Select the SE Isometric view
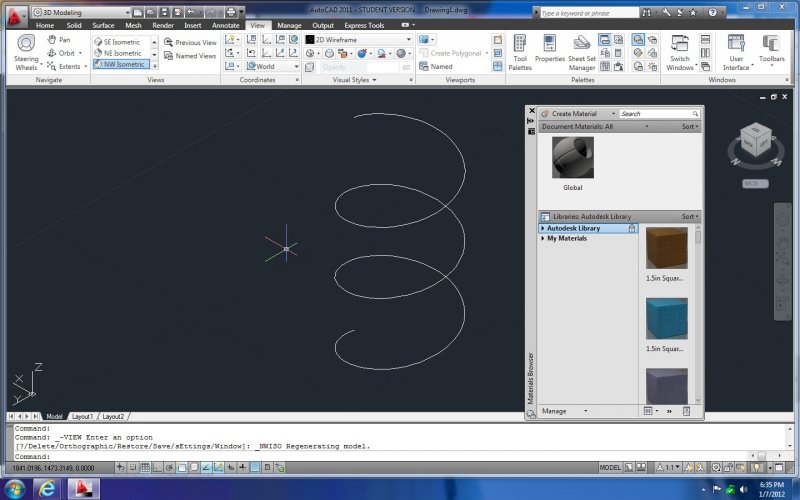800x500 pixels. (123, 42)
